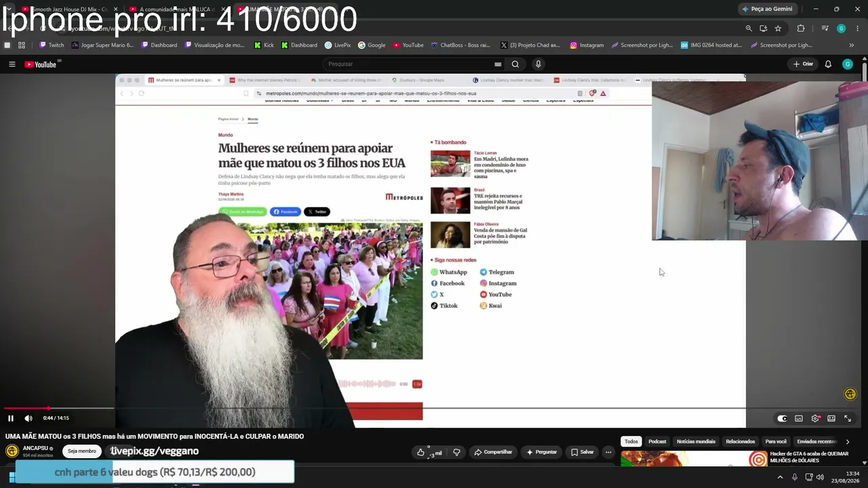Open more actions menu under the video
868x488 pixels.
pyautogui.click(x=608, y=452)
